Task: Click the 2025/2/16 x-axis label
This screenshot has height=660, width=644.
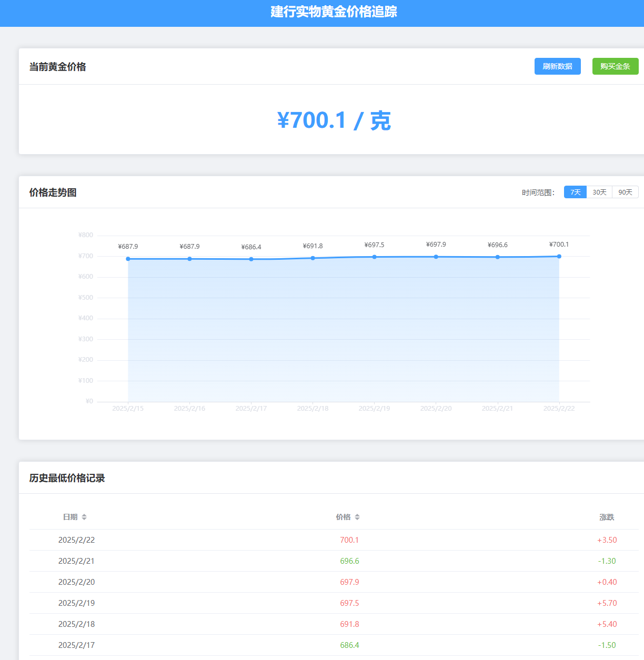Action: [x=189, y=409]
